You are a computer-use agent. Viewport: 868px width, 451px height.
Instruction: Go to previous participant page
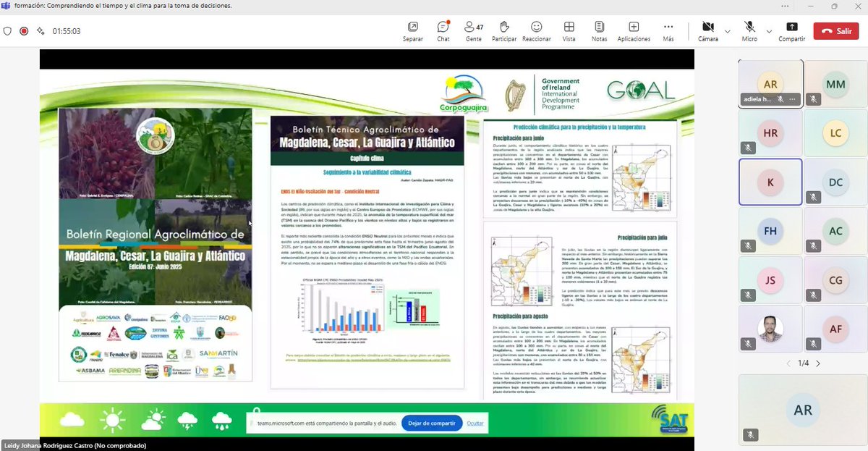click(788, 363)
